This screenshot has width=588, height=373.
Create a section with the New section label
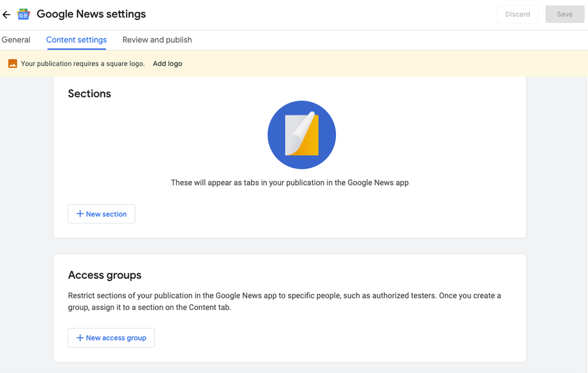[106, 214]
